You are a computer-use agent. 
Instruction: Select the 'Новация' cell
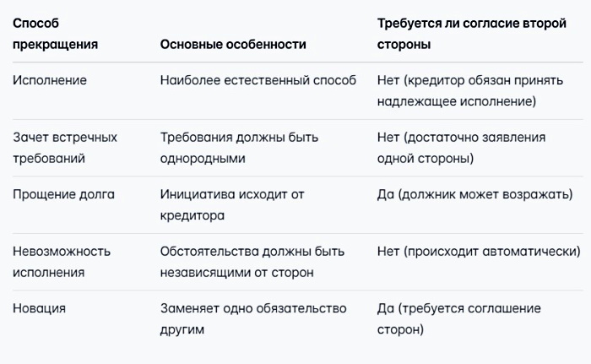pyautogui.click(x=39, y=308)
